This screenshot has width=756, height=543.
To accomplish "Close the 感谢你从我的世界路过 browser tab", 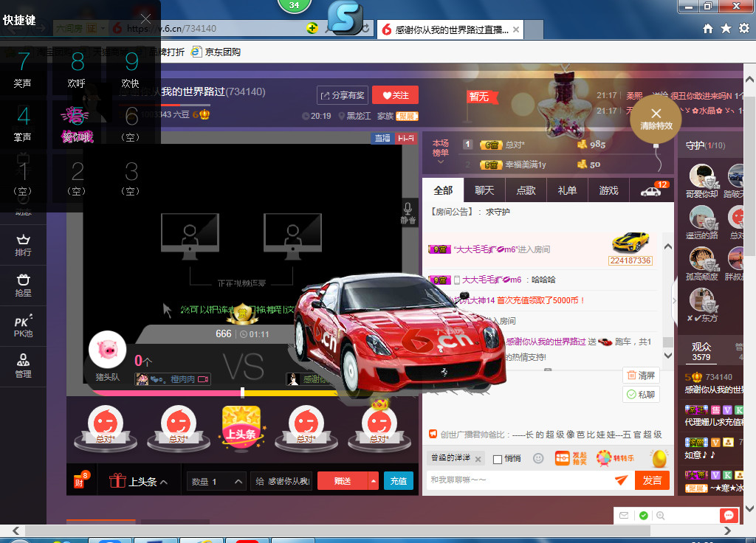I will (515, 30).
